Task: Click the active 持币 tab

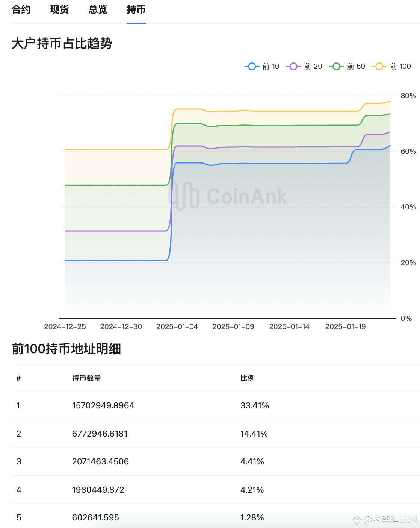Action: click(136, 9)
